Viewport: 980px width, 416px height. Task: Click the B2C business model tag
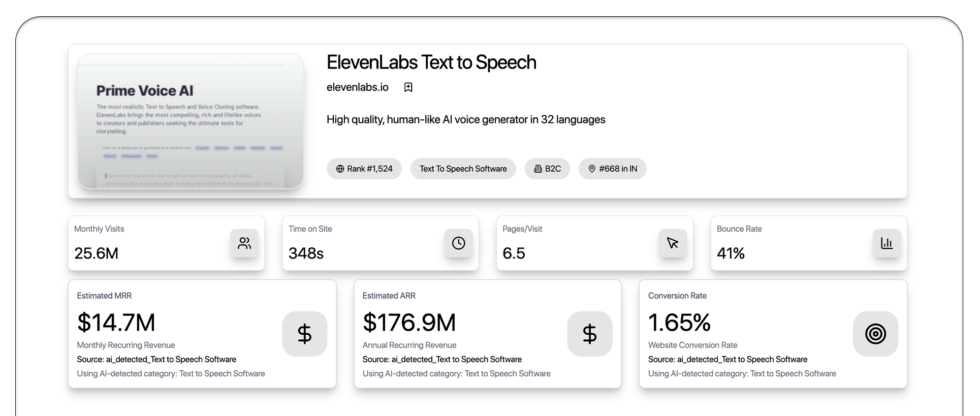[x=547, y=169]
